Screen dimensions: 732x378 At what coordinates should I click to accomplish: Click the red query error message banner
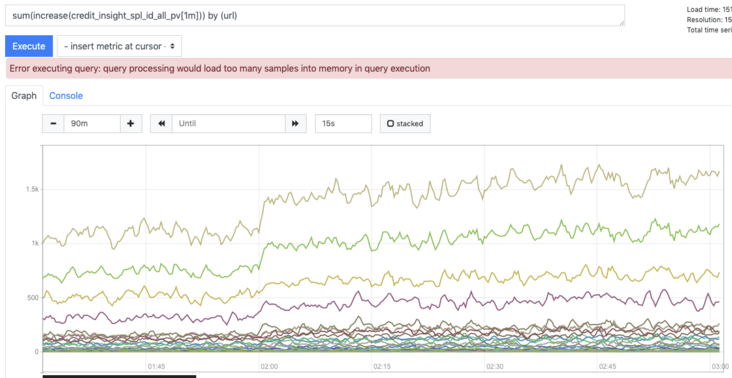pyautogui.click(x=369, y=69)
